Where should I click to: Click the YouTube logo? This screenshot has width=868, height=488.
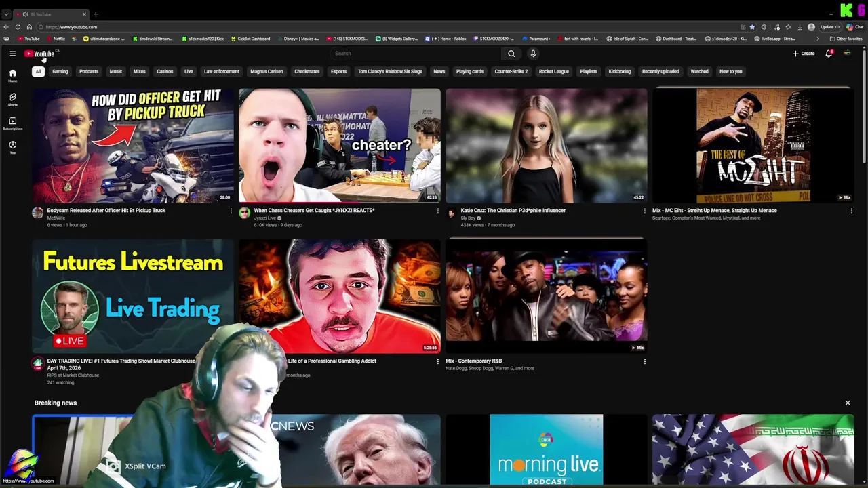click(x=39, y=54)
